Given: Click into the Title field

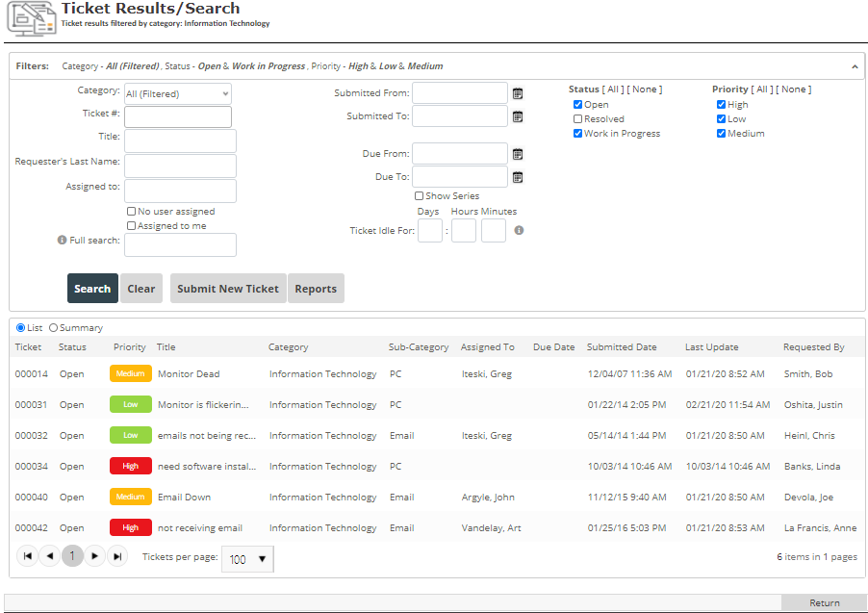Looking at the screenshot, I should [181, 140].
